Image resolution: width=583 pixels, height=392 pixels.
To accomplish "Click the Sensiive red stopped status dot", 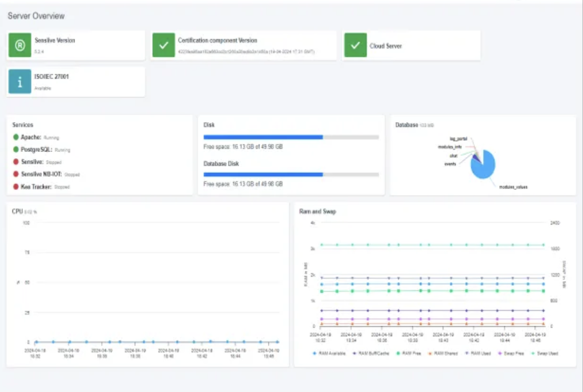I will click(16, 161).
